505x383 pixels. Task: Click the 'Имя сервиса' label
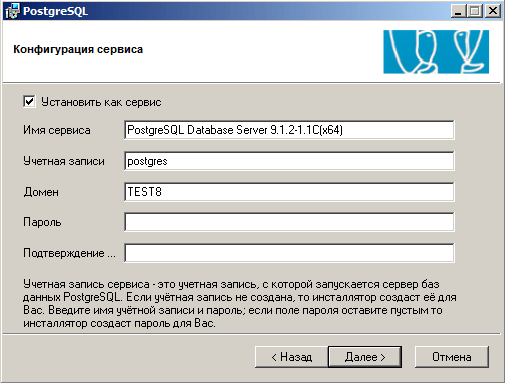[x=57, y=130]
